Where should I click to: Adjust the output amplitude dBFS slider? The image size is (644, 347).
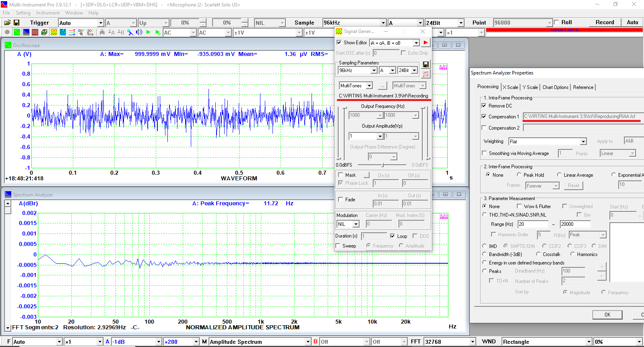tap(382, 165)
